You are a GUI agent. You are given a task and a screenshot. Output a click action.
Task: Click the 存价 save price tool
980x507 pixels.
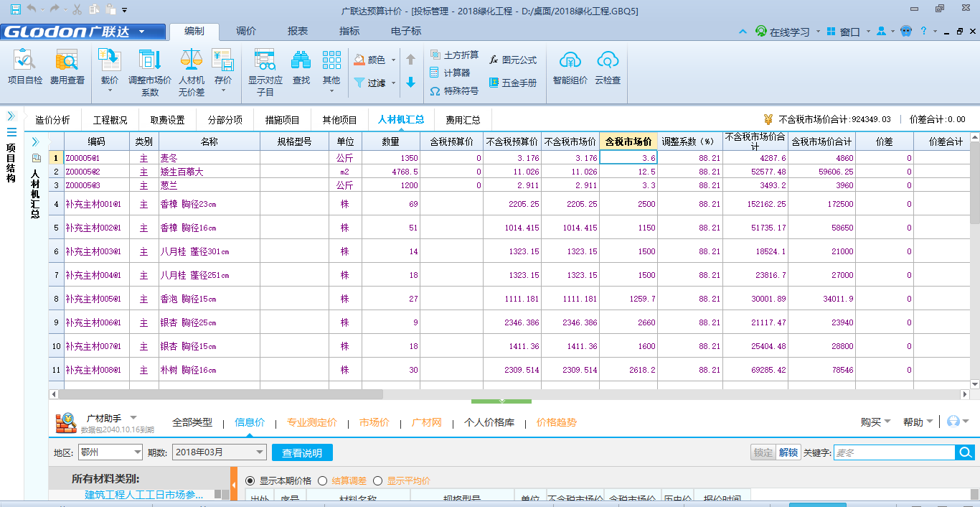click(223, 71)
